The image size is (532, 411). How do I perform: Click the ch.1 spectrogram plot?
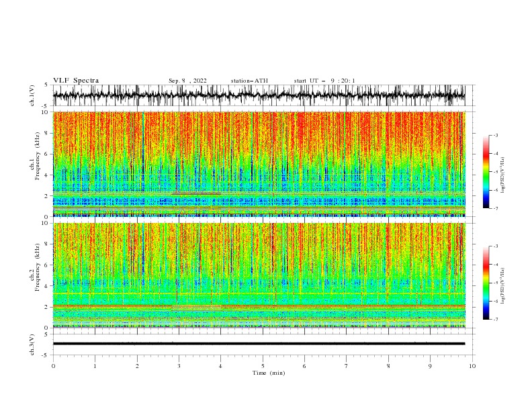259,164
